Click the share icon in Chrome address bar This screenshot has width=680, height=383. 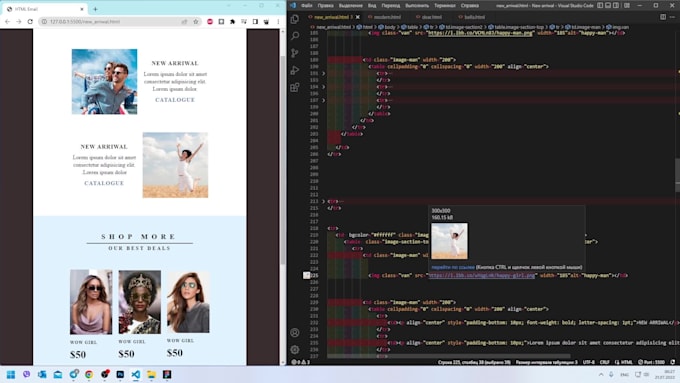click(184, 21)
